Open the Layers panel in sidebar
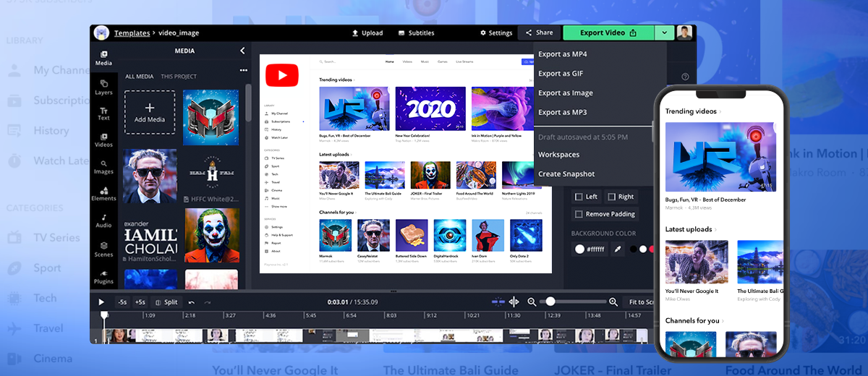 click(103, 87)
